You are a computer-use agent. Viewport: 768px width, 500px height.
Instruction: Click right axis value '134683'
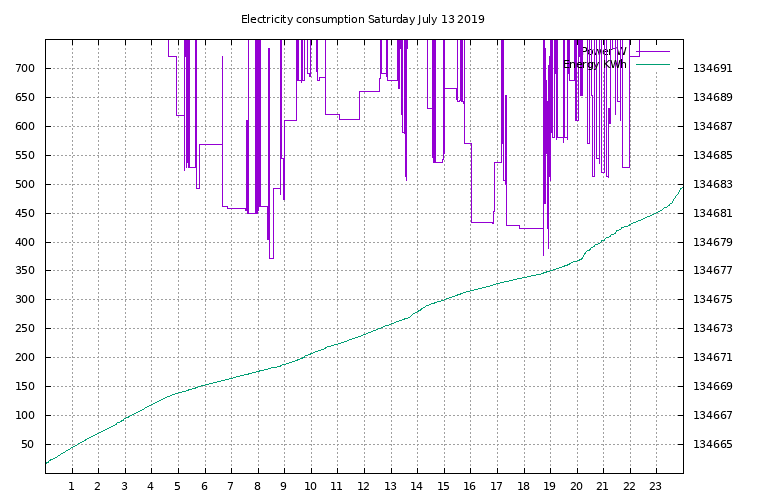pyautogui.click(x=713, y=184)
